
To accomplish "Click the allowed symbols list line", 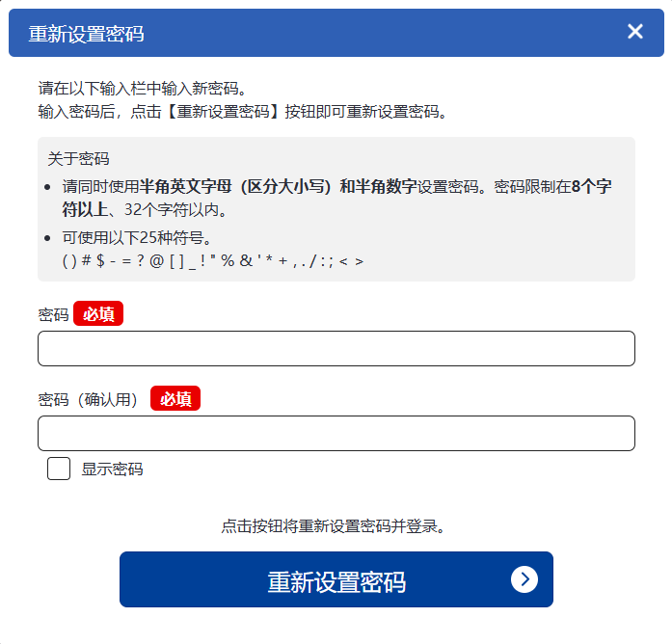I will pos(213,260).
